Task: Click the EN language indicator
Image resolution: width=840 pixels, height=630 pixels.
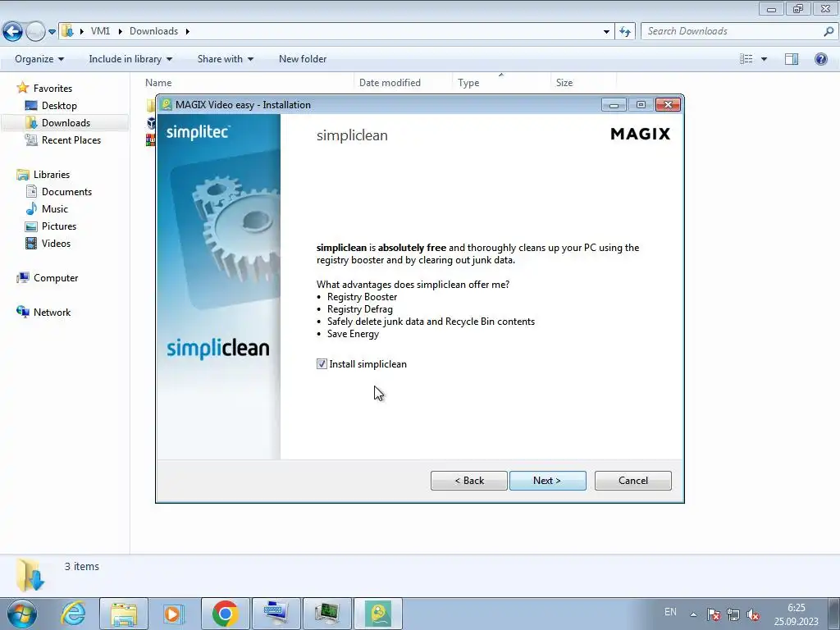Action: click(x=670, y=612)
